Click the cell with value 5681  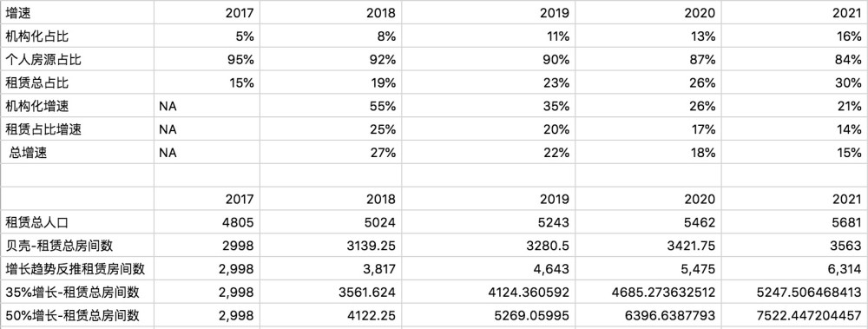click(x=794, y=222)
